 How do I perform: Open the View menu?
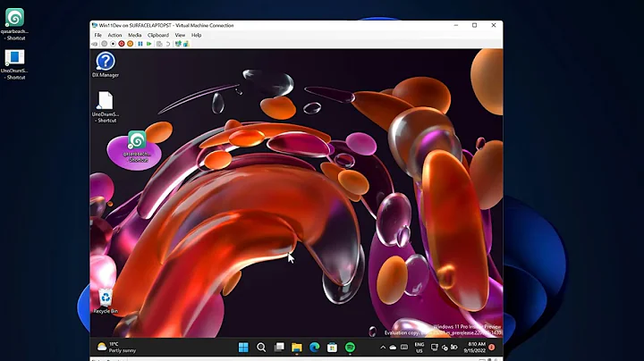tap(180, 35)
